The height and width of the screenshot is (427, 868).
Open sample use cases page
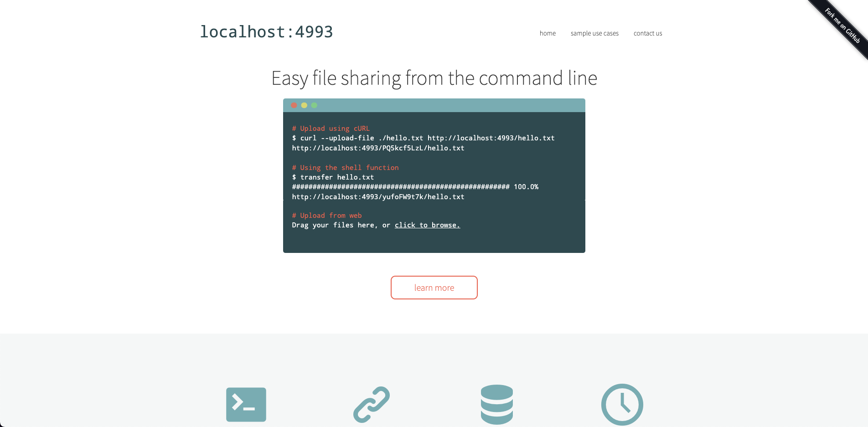[594, 33]
